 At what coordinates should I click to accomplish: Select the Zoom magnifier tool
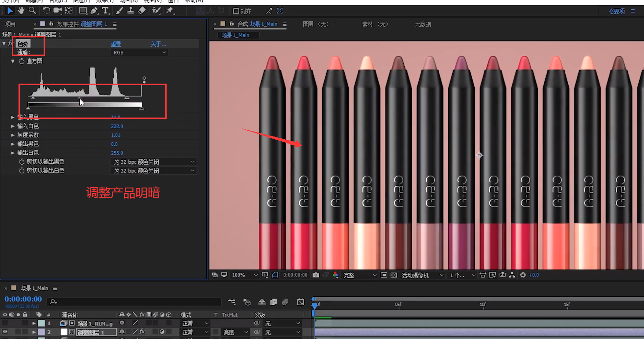pyautogui.click(x=32, y=10)
